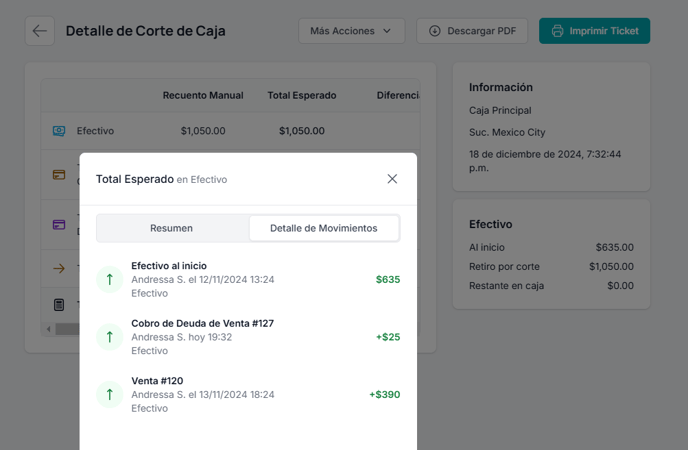Click the Descargar PDF button
The image size is (688, 450).
472,31
